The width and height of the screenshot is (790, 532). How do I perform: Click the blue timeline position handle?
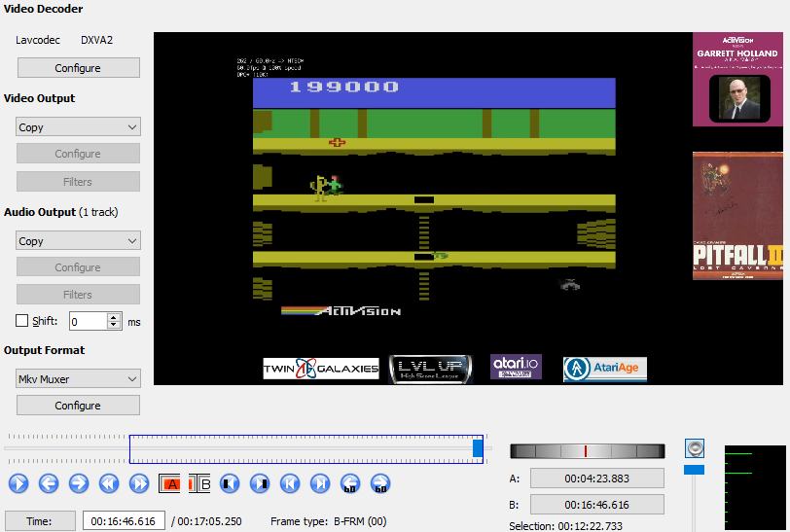click(x=478, y=447)
